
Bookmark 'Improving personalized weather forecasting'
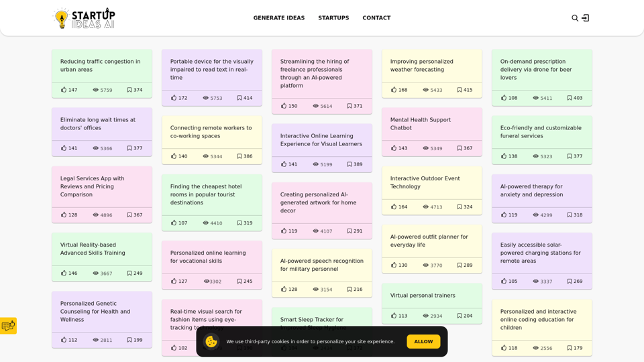tap(460, 90)
